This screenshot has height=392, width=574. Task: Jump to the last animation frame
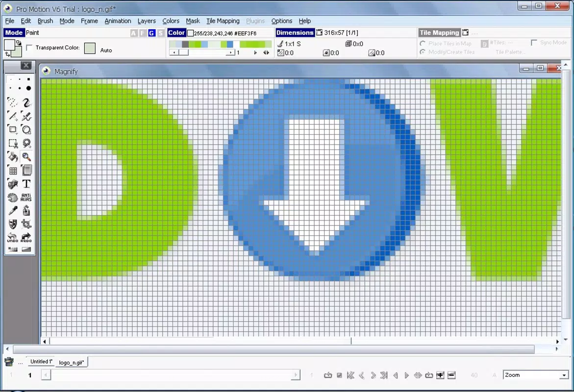(384, 375)
